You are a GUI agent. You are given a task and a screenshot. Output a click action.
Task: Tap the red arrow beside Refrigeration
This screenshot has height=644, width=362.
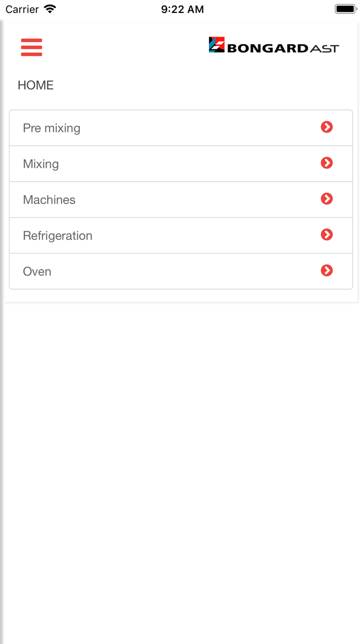[326, 235]
